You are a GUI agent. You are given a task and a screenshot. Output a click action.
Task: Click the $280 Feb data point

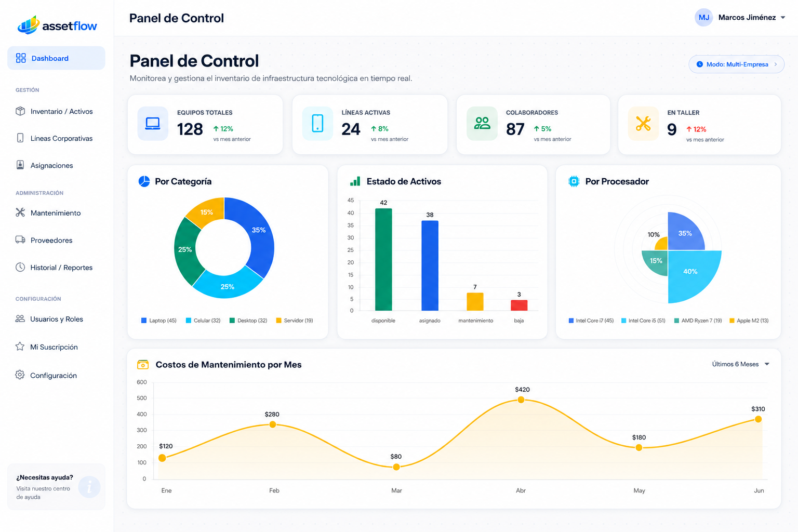click(x=273, y=424)
